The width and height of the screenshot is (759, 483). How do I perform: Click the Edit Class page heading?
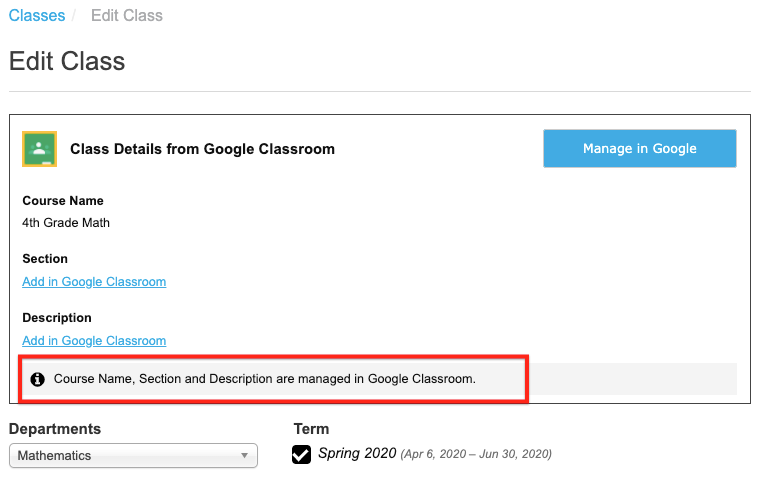pyautogui.click(x=67, y=61)
